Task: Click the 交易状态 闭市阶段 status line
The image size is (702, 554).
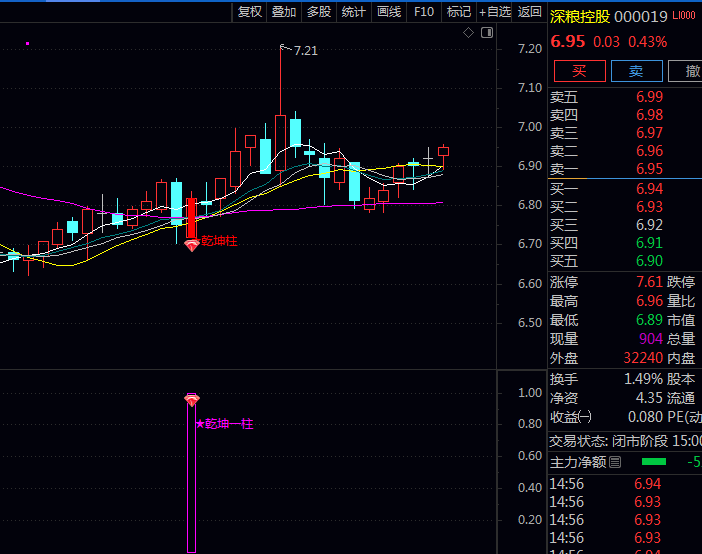Action: pyautogui.click(x=625, y=441)
